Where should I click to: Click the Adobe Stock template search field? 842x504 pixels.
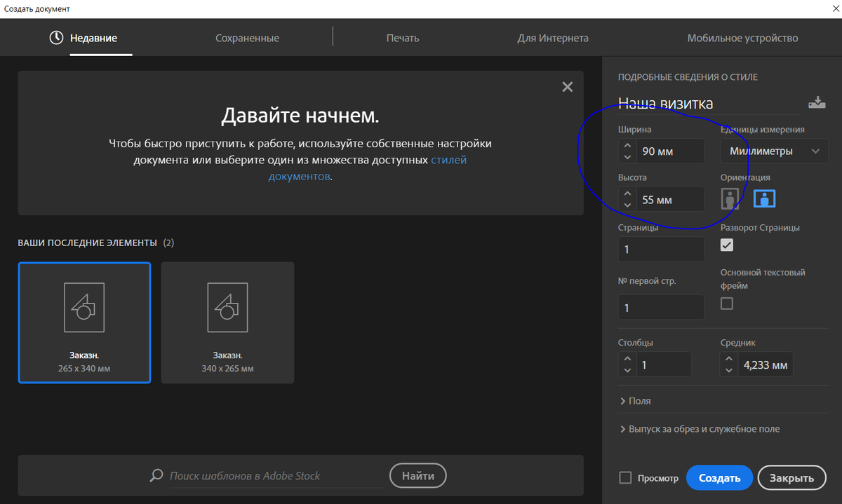(277, 476)
